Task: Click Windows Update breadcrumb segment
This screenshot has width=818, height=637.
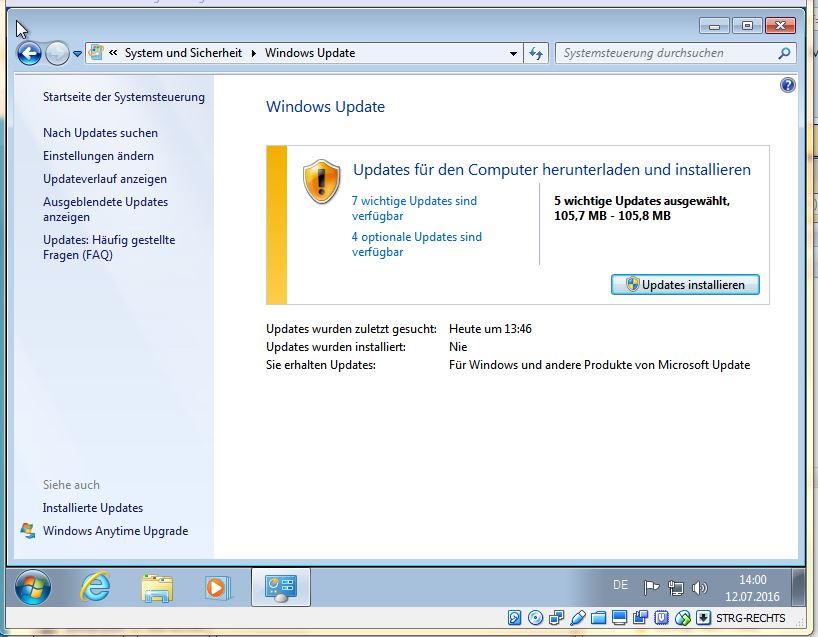Action: pos(310,53)
